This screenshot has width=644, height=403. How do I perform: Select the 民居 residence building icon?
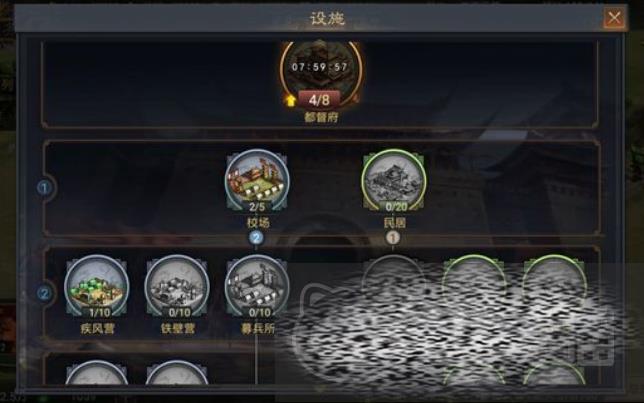(x=394, y=181)
